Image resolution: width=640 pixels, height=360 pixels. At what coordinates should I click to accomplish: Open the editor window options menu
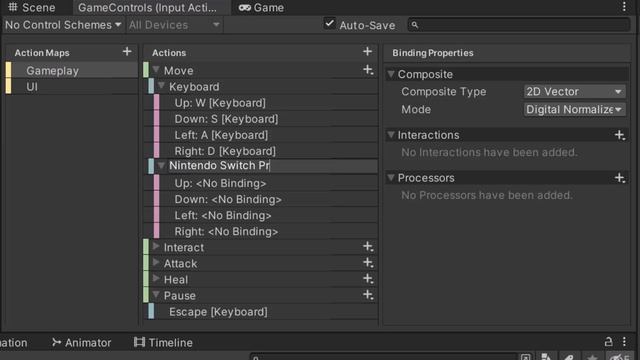pyautogui.click(x=624, y=7)
